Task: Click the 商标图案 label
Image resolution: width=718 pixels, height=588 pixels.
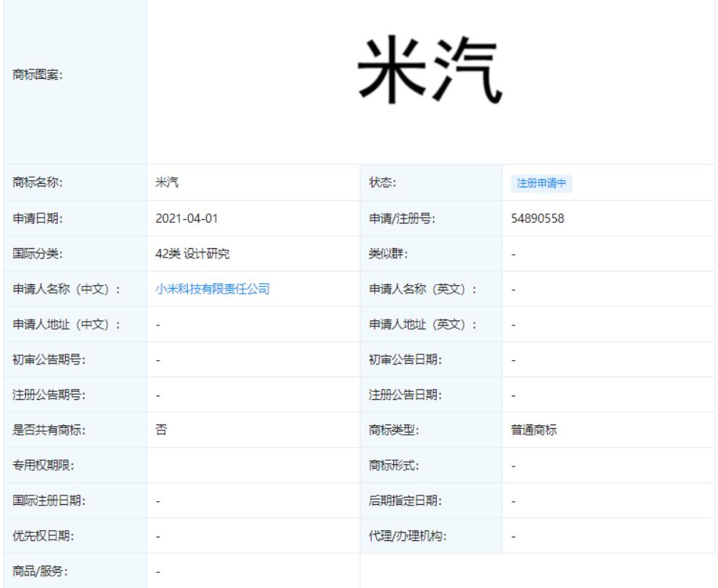Action: click(x=38, y=74)
